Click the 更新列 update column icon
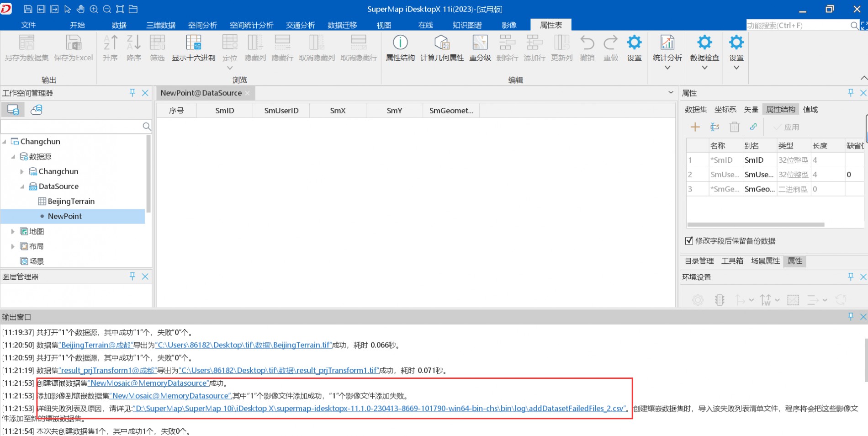Image resolution: width=868 pixels, height=436 pixels. 561,43
